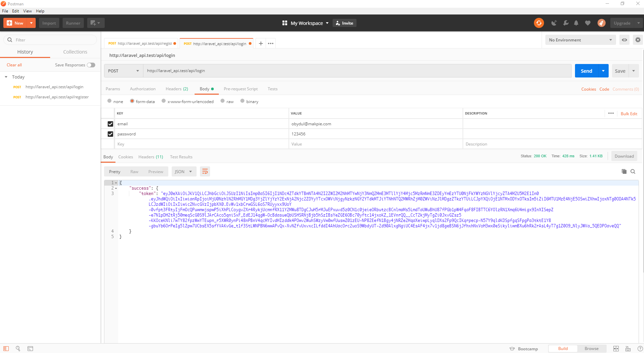The image size is (644, 353).
Task: Click the sync status icon
Action: [539, 23]
